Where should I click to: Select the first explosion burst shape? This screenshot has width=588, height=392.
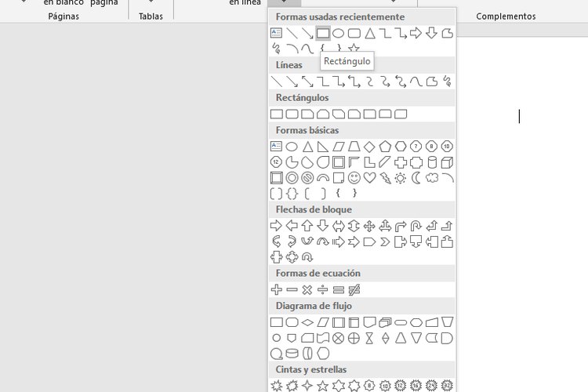click(277, 386)
